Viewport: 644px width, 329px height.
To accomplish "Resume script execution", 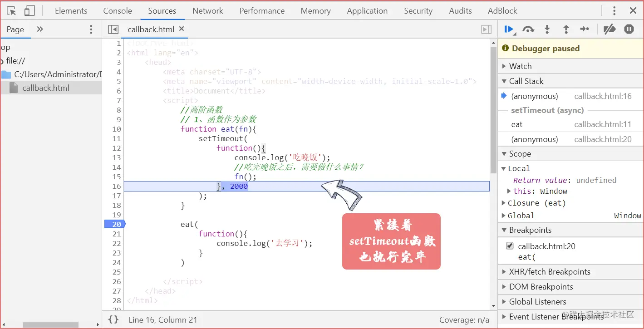I will click(509, 29).
